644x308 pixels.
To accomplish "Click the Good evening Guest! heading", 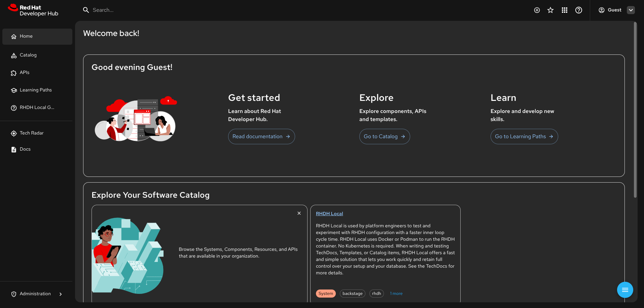I will [x=132, y=67].
